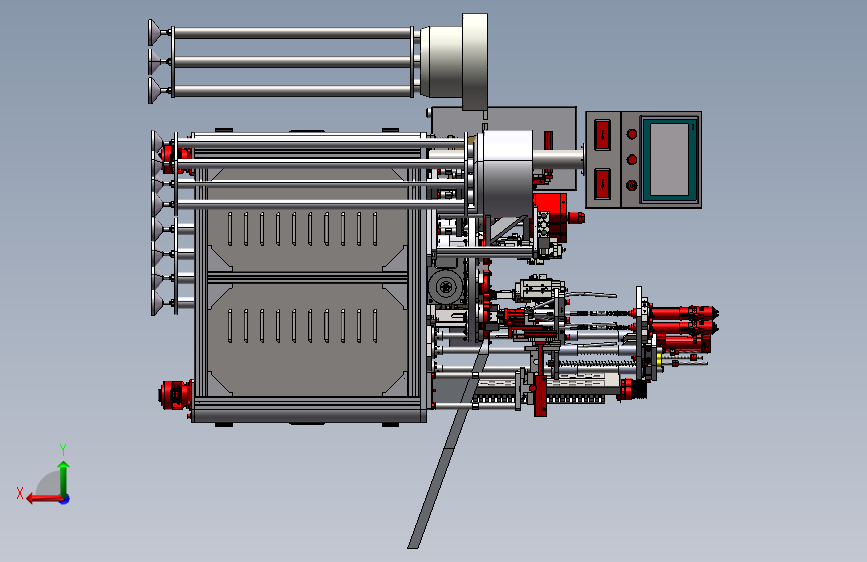The image size is (867, 562).
Task: Select the touchscreen display on the control panel
Action: click(x=670, y=159)
